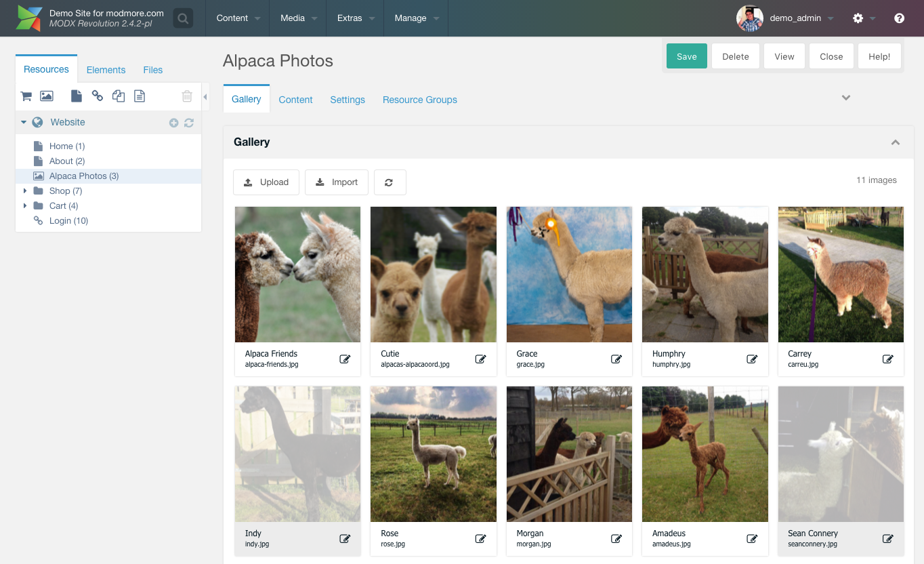Edit the Cutie image details
The width and height of the screenshot is (924, 564).
481,359
